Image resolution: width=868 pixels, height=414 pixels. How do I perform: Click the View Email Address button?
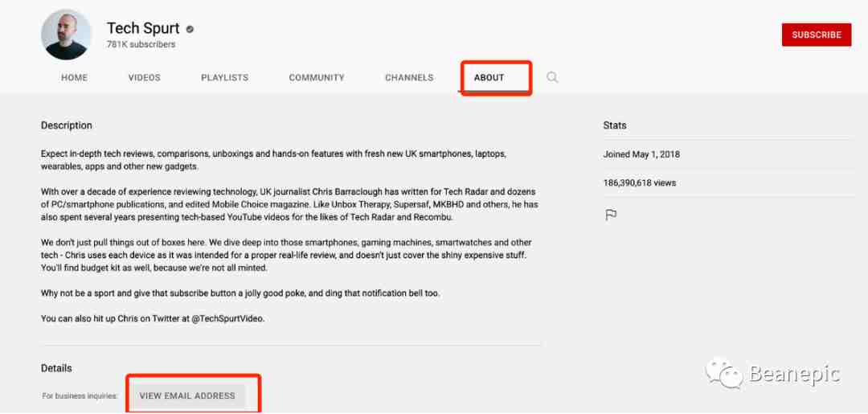coord(187,396)
